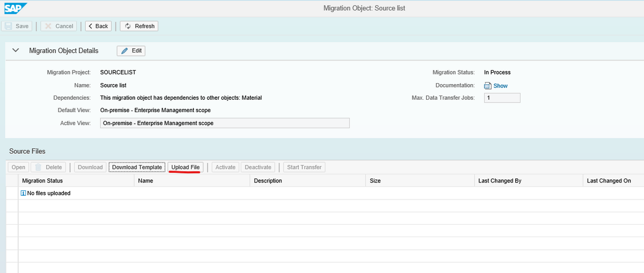
Task: Click the Delete source file button
Action: 48,167
